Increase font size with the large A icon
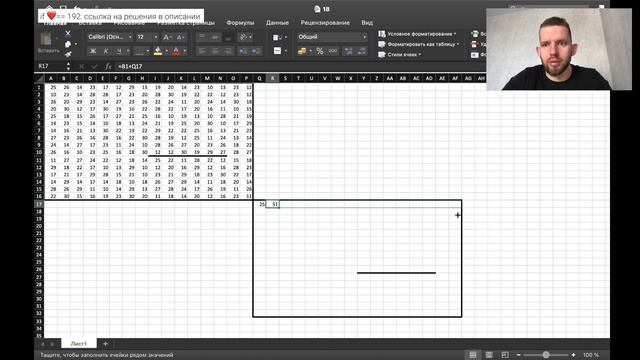Viewport: 640px width, 360px height. click(x=167, y=37)
